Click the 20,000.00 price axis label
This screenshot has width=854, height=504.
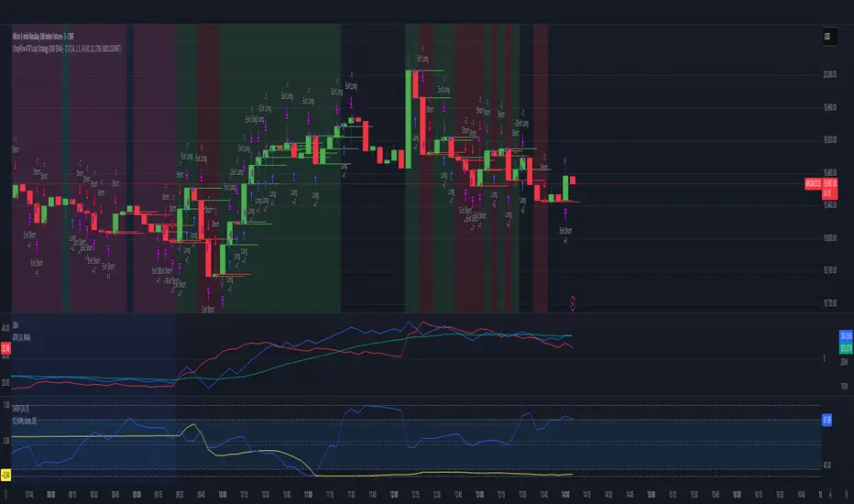point(829,74)
